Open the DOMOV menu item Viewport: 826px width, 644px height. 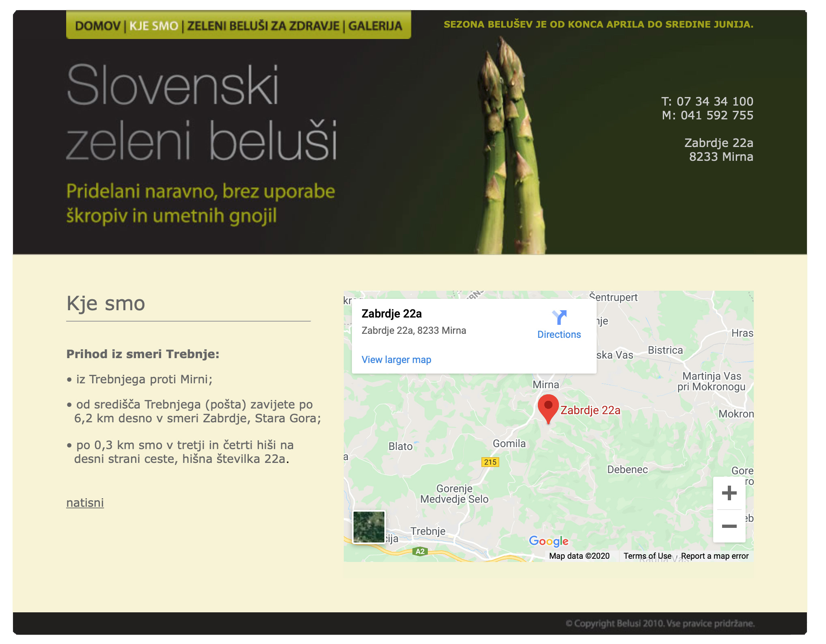(98, 26)
